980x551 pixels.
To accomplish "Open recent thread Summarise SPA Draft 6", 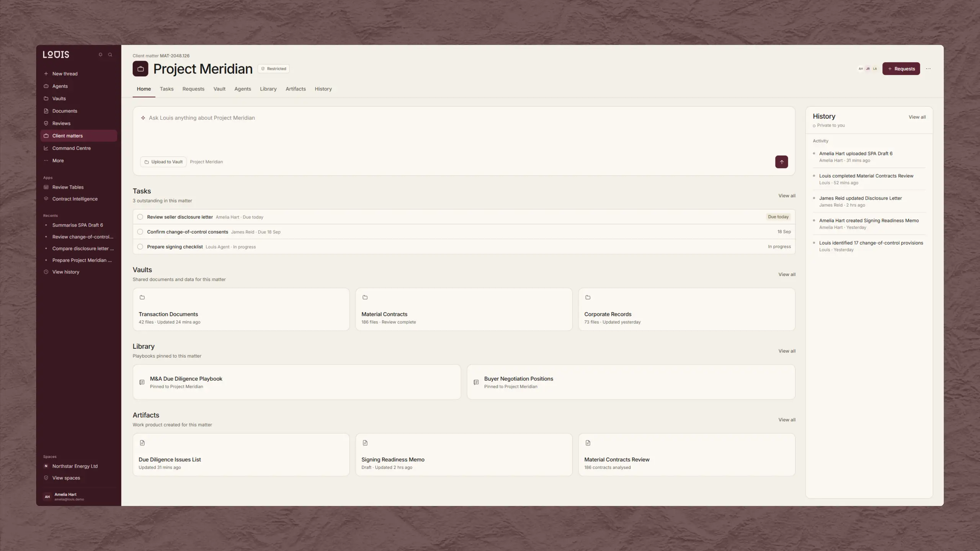I will (x=78, y=225).
